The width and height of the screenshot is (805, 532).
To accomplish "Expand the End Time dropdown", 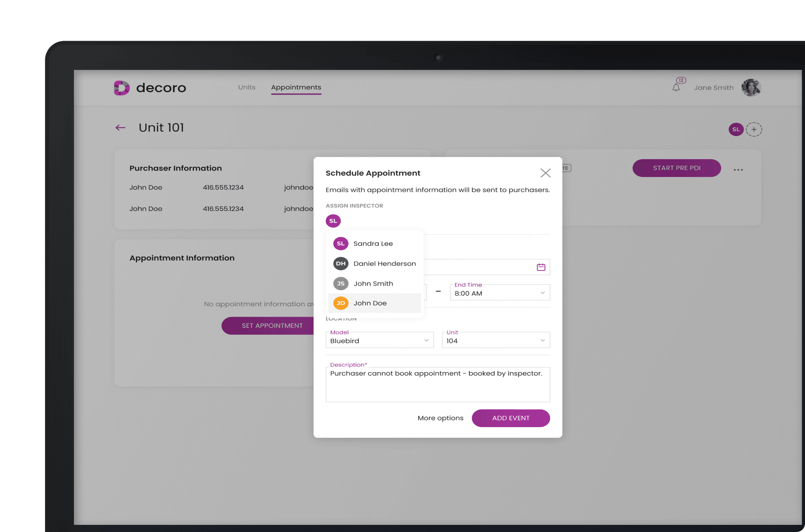I will (x=500, y=293).
